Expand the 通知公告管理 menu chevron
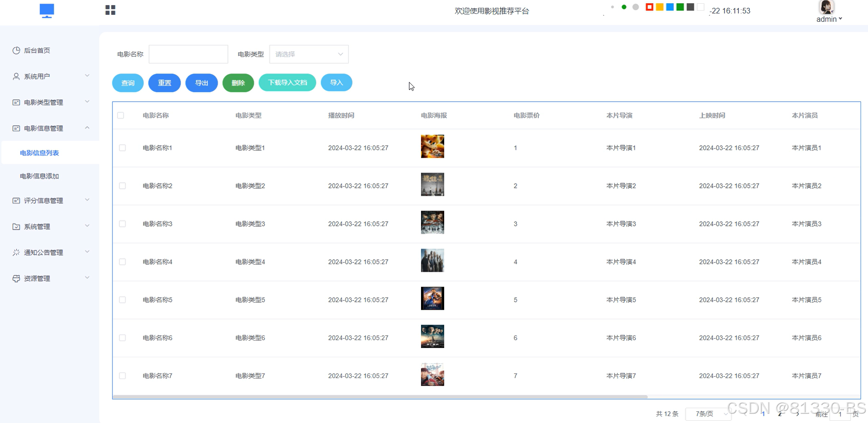868x423 pixels. coord(87,252)
